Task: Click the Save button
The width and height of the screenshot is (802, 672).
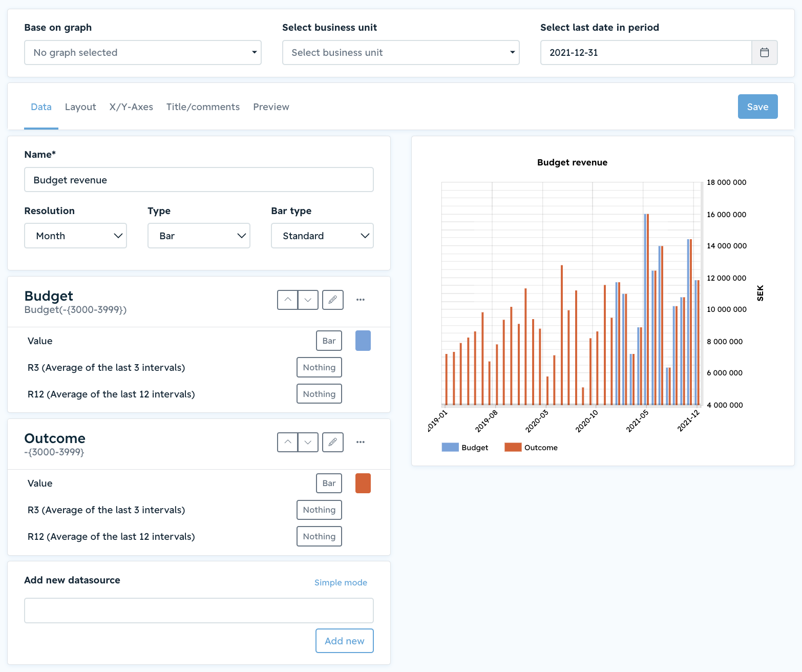Action: [757, 107]
